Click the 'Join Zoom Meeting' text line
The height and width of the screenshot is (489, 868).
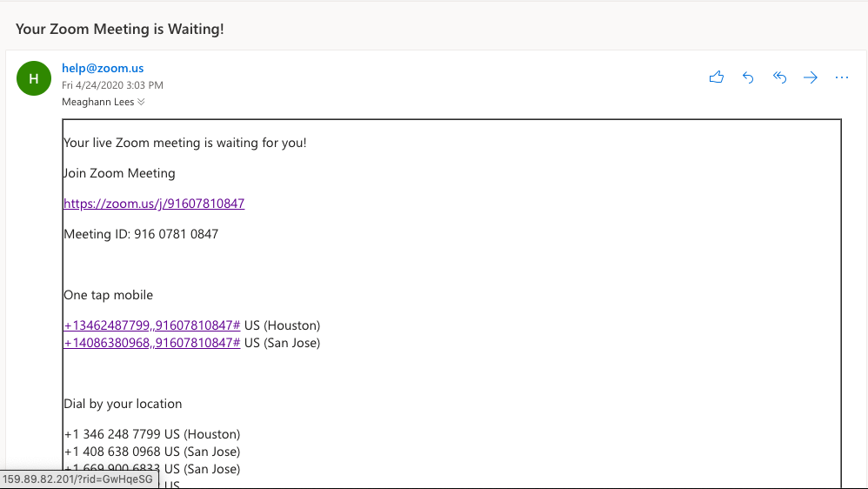pyautogui.click(x=119, y=173)
